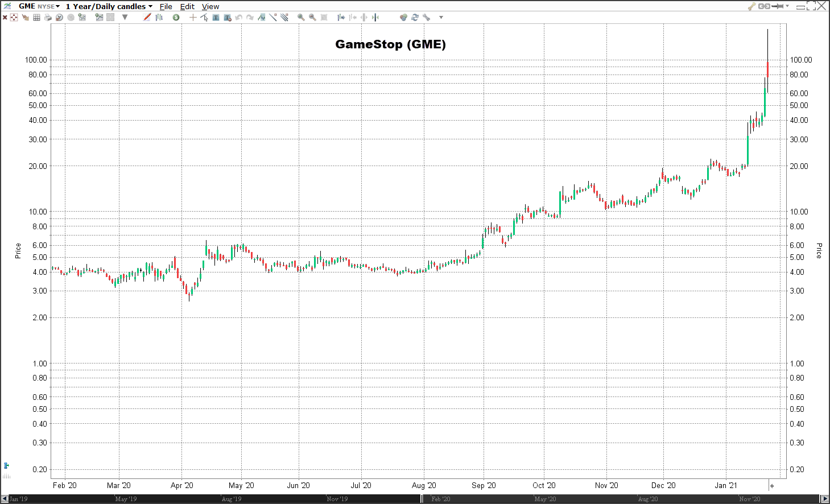830x504 pixels.
Task: Toggle the chain link icon in title bar
Action: tap(764, 6)
